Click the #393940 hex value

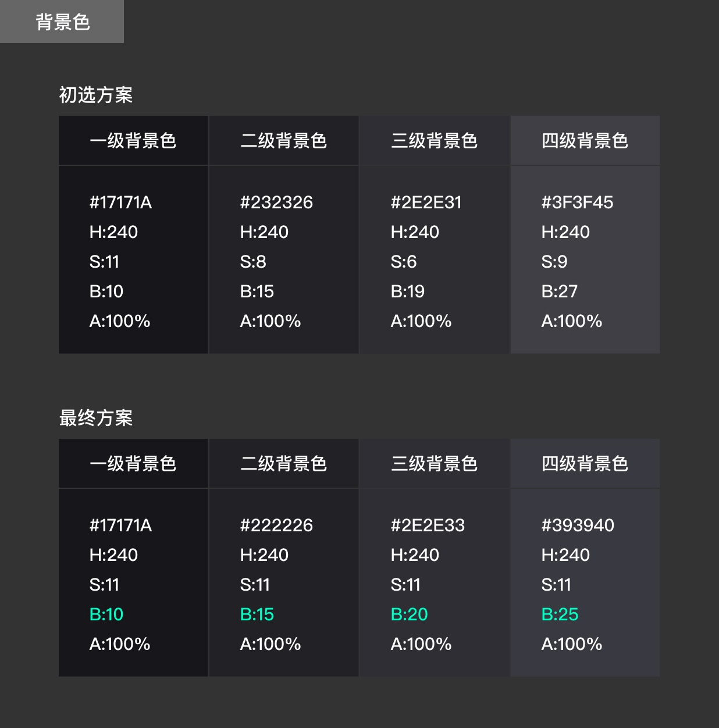578,525
